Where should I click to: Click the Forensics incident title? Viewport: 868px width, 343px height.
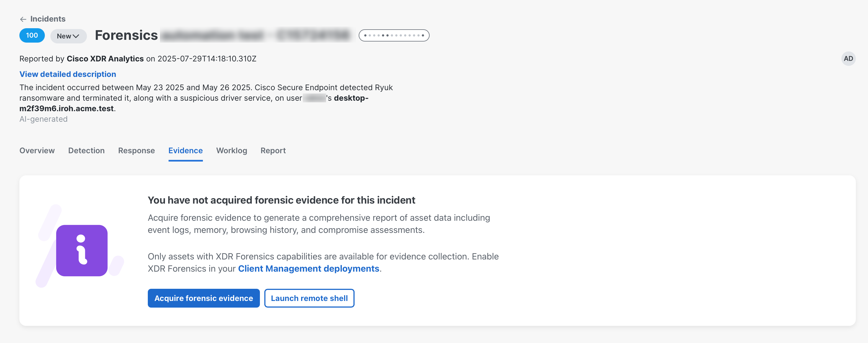(x=126, y=36)
